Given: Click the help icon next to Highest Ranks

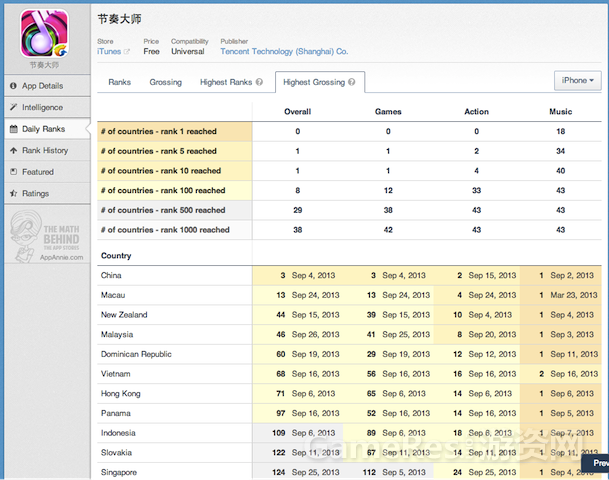Looking at the screenshot, I should pyautogui.click(x=259, y=82).
